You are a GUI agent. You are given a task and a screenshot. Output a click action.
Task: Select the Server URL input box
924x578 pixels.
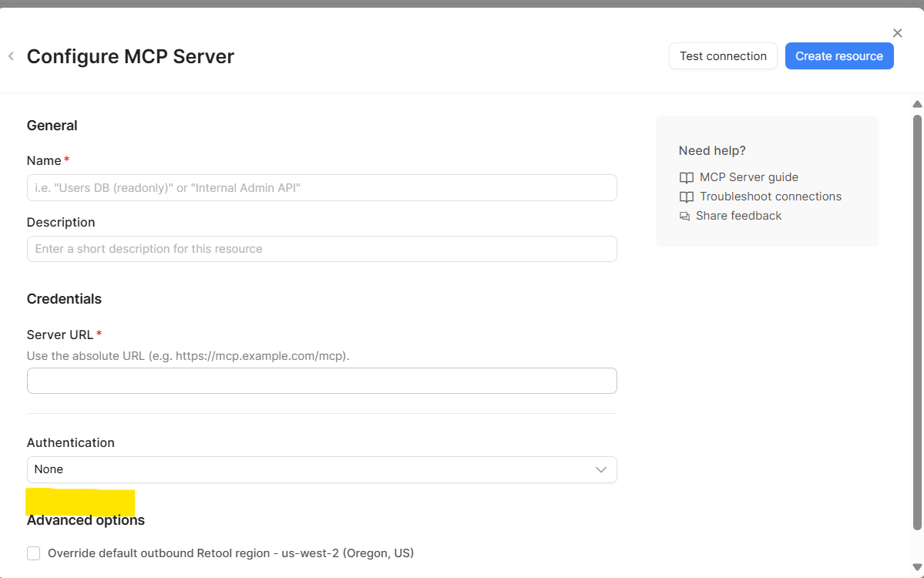(x=321, y=381)
